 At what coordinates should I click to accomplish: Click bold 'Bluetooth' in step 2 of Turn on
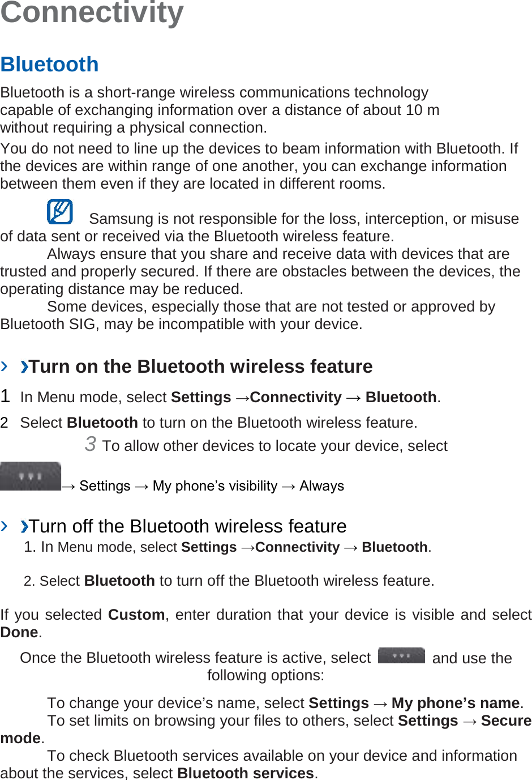[x=102, y=423]
